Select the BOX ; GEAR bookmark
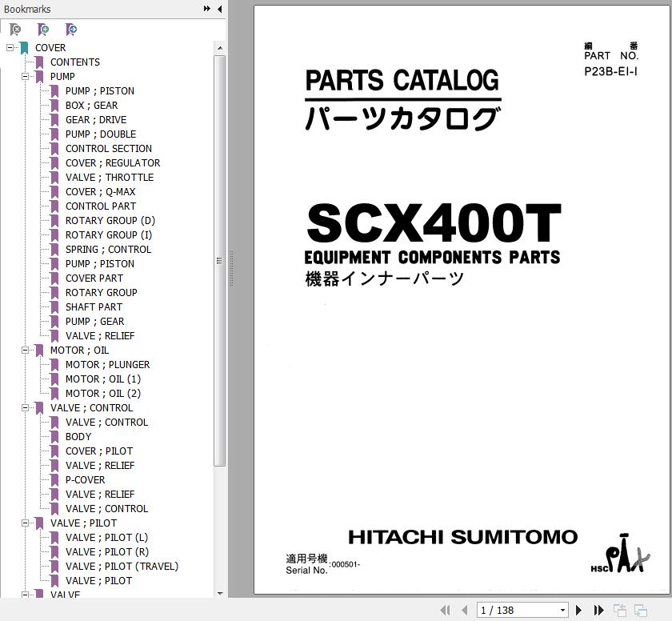 tap(91, 106)
